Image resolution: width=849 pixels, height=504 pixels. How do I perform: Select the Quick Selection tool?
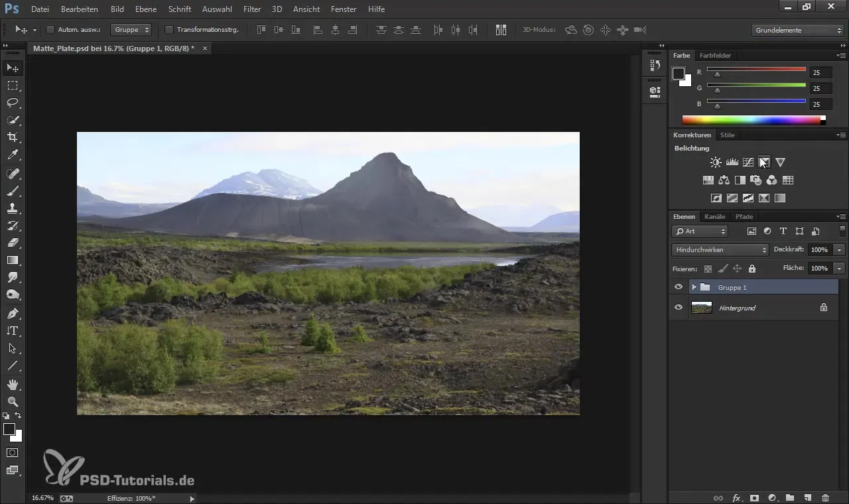click(x=13, y=120)
